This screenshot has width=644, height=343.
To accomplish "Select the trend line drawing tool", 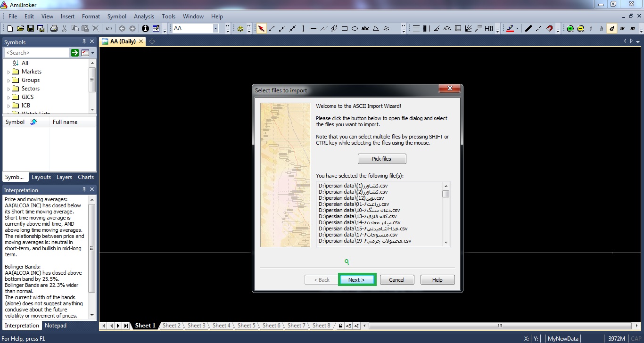I will (272, 28).
